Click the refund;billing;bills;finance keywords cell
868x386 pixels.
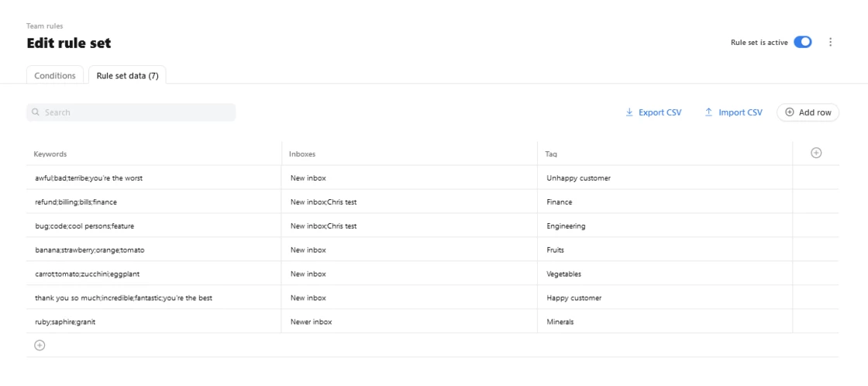(x=154, y=202)
